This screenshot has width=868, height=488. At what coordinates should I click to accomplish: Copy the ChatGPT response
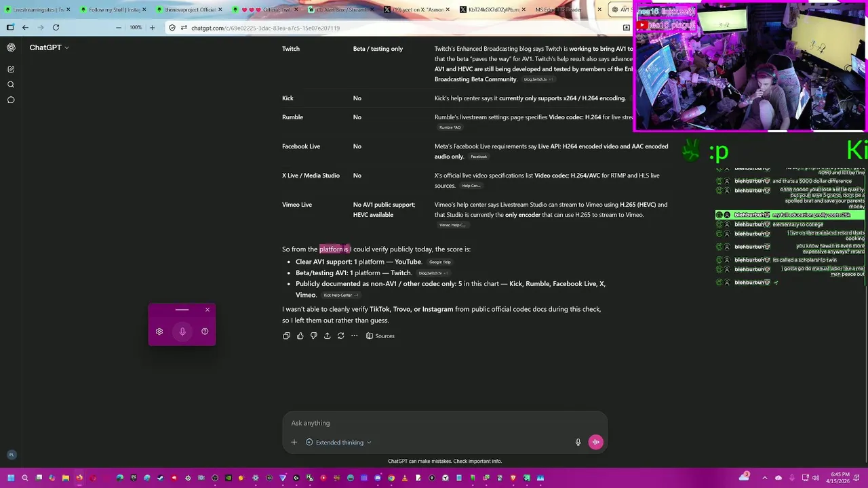286,335
